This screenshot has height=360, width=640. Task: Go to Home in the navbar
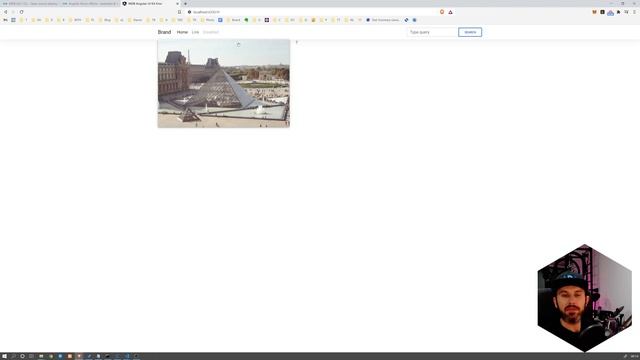point(182,32)
